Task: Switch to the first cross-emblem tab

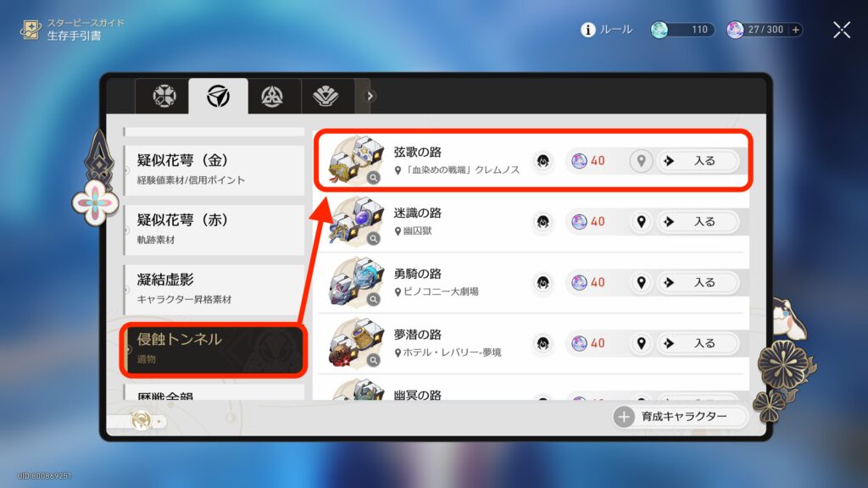Action: pyautogui.click(x=164, y=97)
